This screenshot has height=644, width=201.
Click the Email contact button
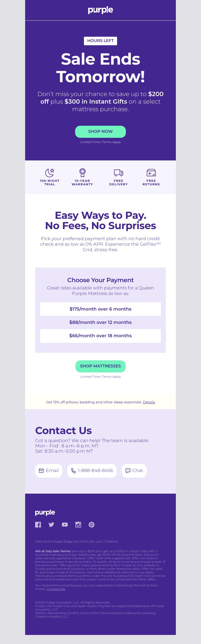(x=49, y=471)
